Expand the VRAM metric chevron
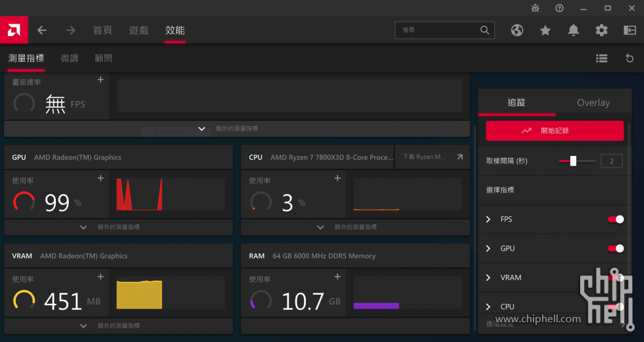The width and height of the screenshot is (644, 342). click(488, 278)
